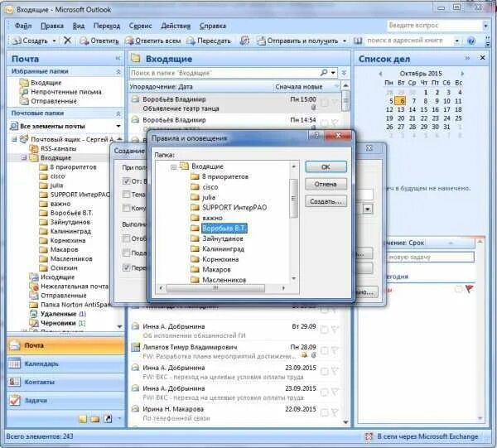This screenshot has height=448, width=497.
Task: Open the Переход menu
Action: pyautogui.click(x=107, y=26)
